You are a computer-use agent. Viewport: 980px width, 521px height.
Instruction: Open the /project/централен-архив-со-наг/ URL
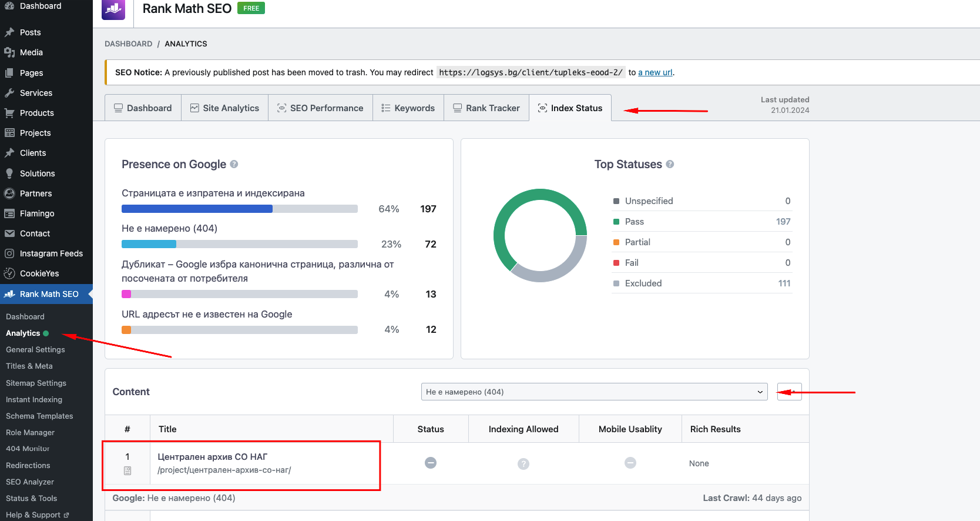tap(224, 470)
